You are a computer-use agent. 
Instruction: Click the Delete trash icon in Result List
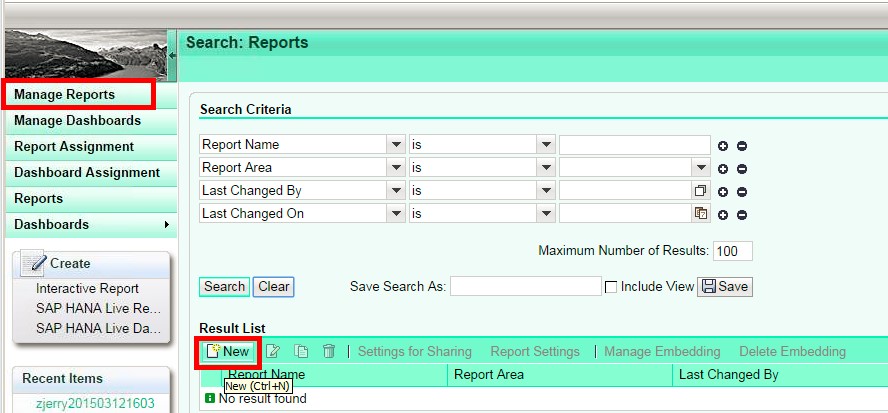[329, 352]
